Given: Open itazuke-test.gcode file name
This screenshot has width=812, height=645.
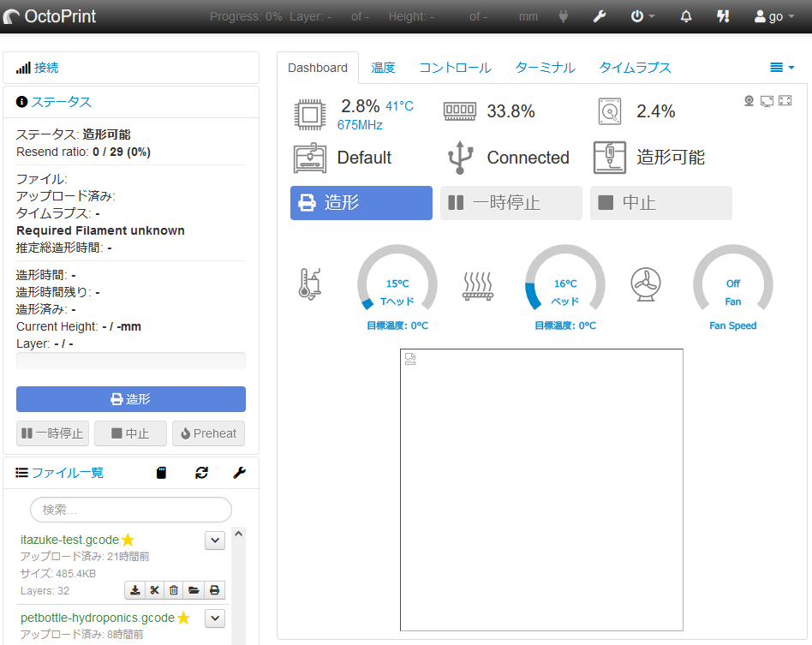Looking at the screenshot, I should coord(70,540).
